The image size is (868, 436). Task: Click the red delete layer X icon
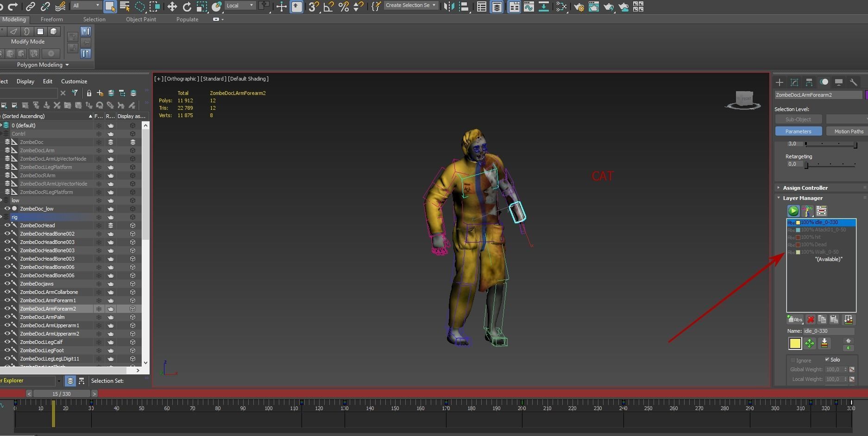point(811,319)
